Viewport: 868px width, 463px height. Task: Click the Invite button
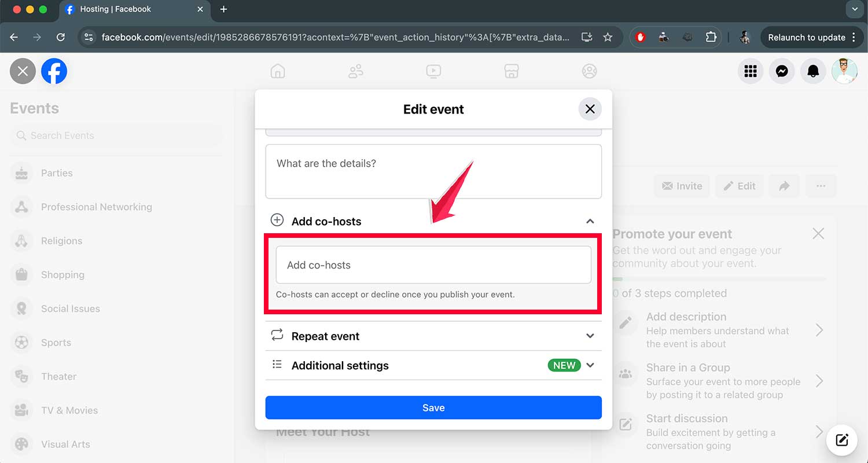682,186
